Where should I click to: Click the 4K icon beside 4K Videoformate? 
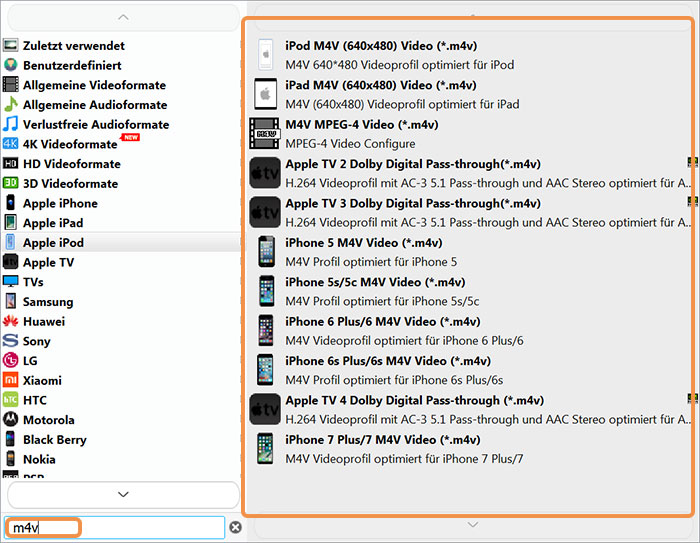(x=11, y=143)
